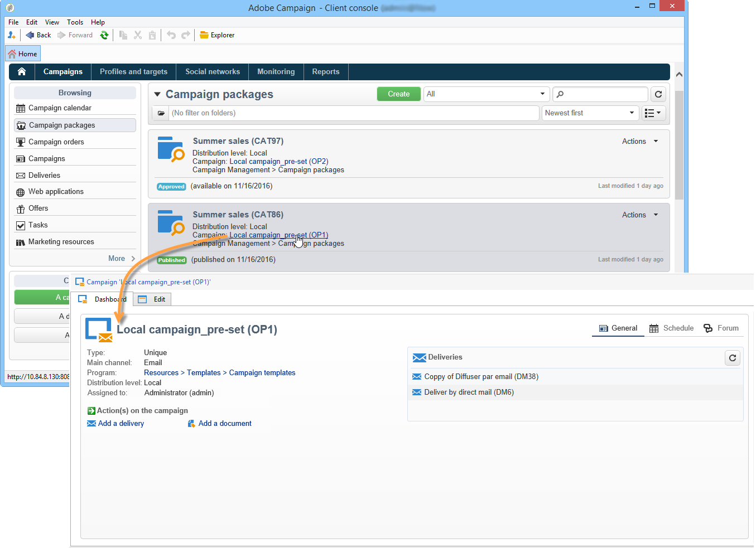Viewport: 756px width, 548px height.
Task: Open the Edit menu
Action: (x=32, y=22)
